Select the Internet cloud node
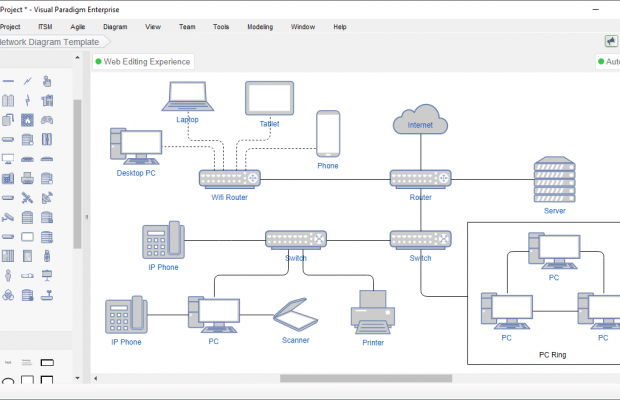620x400 pixels. pos(420,121)
